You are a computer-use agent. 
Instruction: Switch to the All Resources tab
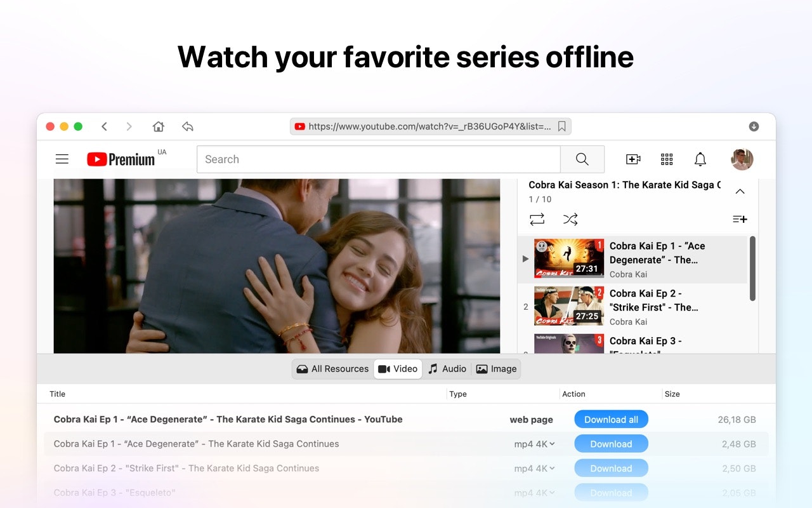(332, 369)
